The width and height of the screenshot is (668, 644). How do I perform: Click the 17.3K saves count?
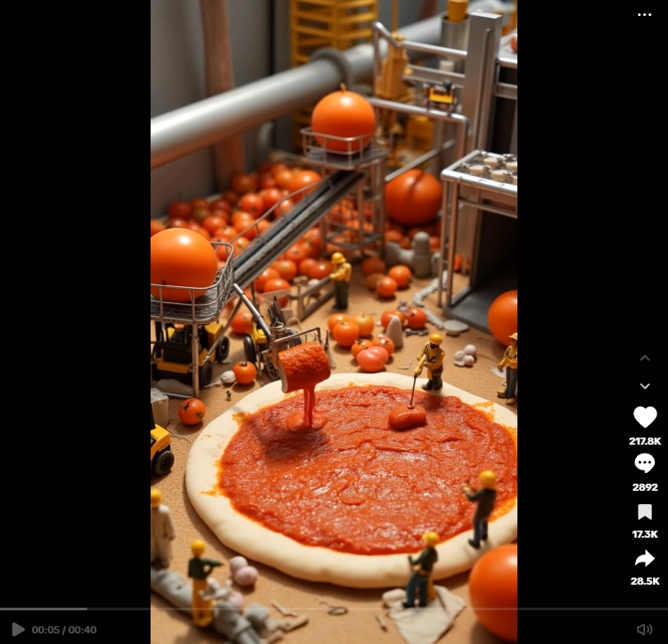[645, 533]
